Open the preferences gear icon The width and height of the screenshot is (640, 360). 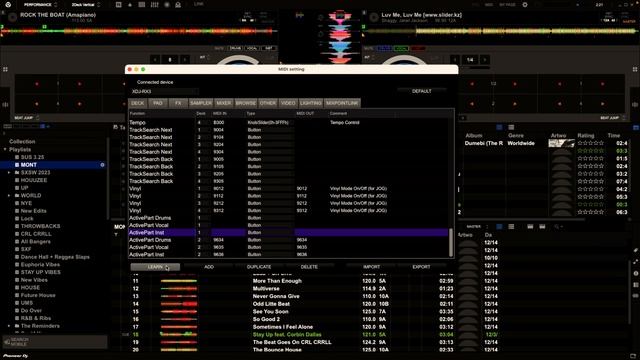click(525, 5)
